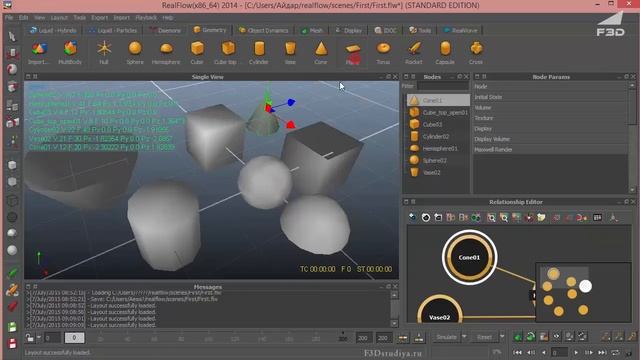Select the arrow selection tool in left sidebar
This screenshot has height=360, width=640.
click(x=12, y=37)
